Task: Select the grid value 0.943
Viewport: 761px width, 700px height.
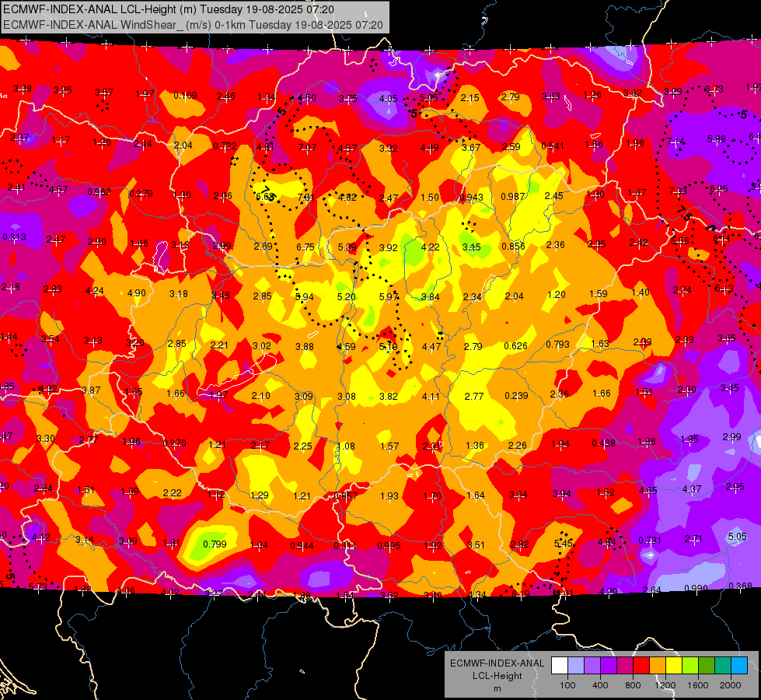Action: pos(471,198)
